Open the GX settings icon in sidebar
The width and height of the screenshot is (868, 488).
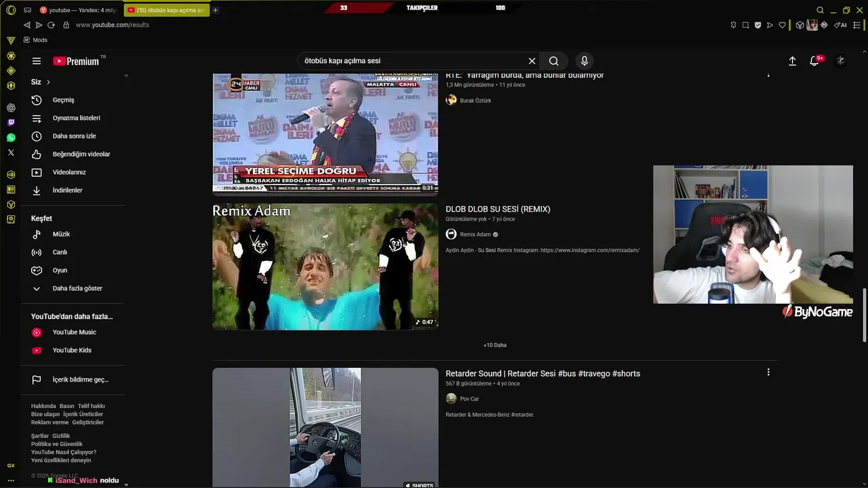[11, 465]
